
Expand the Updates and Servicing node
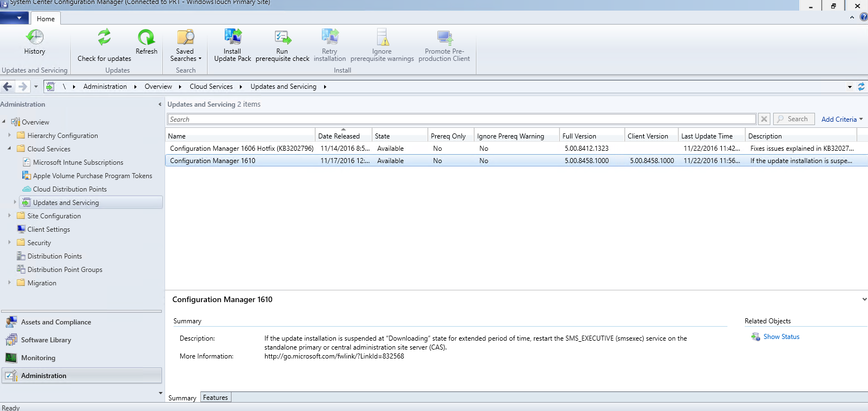click(x=15, y=202)
